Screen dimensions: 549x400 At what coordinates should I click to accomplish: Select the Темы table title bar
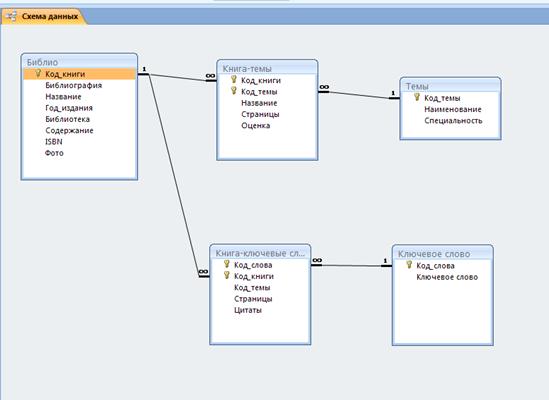pyautogui.click(x=450, y=85)
